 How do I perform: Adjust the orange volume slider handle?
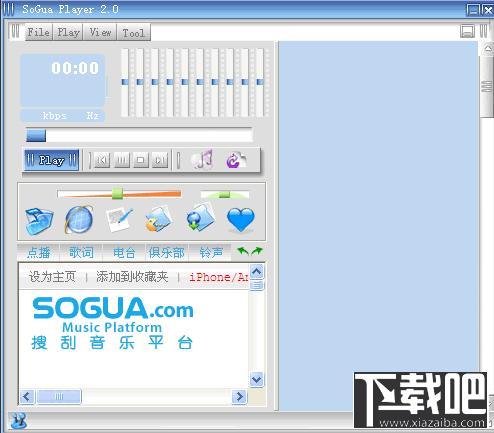click(x=117, y=194)
